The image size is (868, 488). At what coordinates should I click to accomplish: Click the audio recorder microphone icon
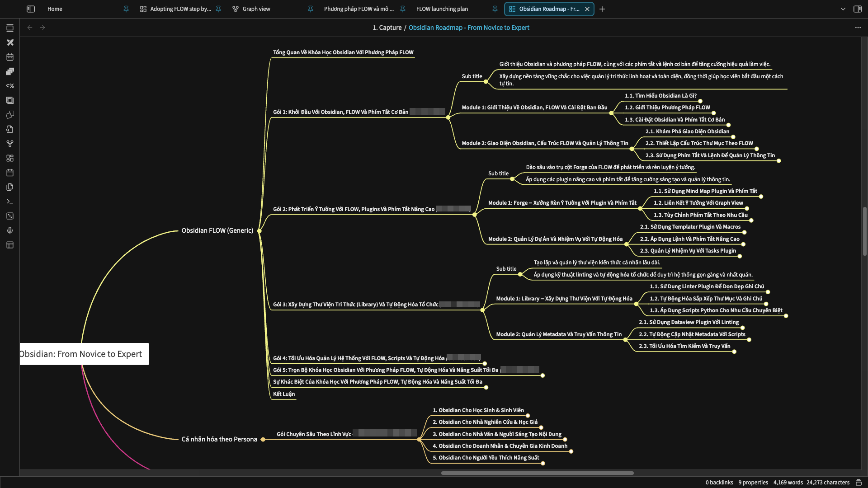click(10, 230)
